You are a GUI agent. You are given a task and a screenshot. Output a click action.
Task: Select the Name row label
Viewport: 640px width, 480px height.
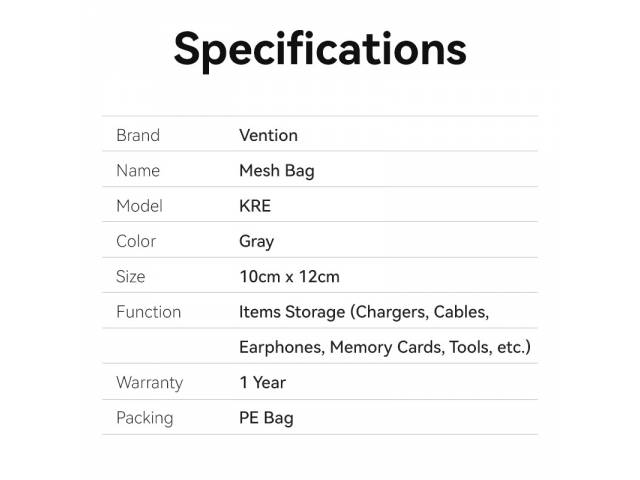(x=138, y=170)
